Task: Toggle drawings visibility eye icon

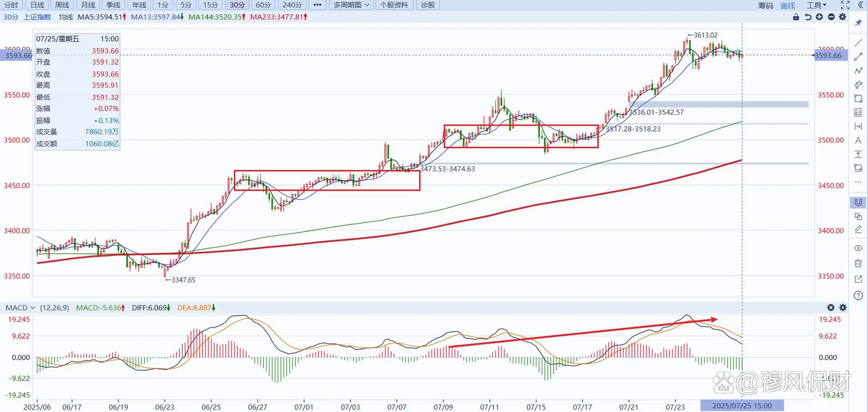Action: [x=858, y=248]
